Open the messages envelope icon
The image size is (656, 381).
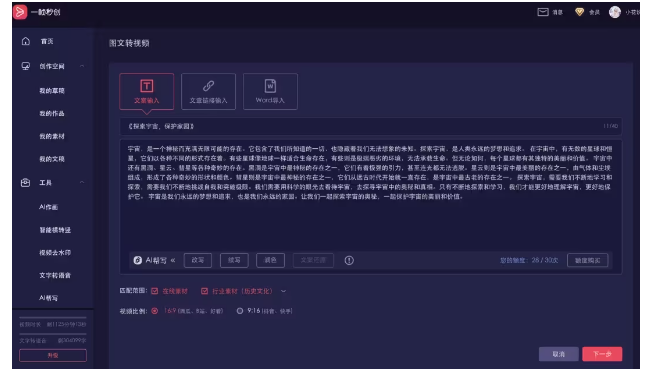(543, 12)
